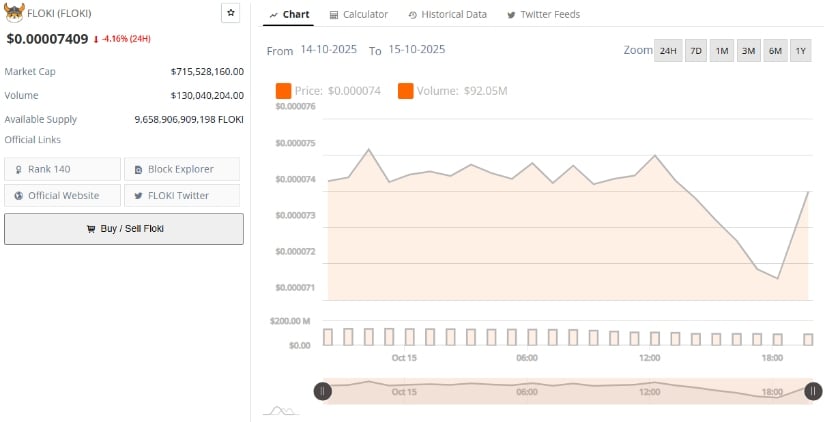The width and height of the screenshot is (825, 422).
Task: Click the left range navigator handle
Action: (322, 391)
